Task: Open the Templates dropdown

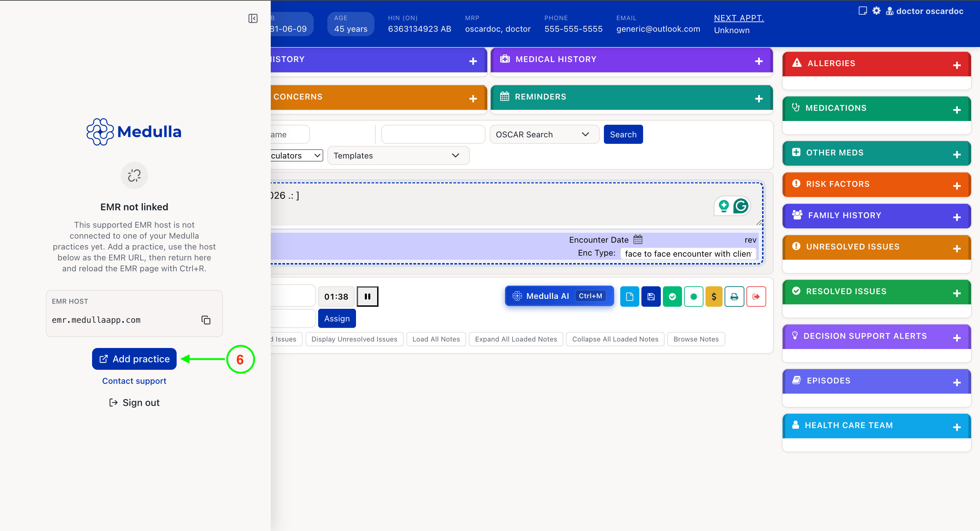Action: [398, 155]
